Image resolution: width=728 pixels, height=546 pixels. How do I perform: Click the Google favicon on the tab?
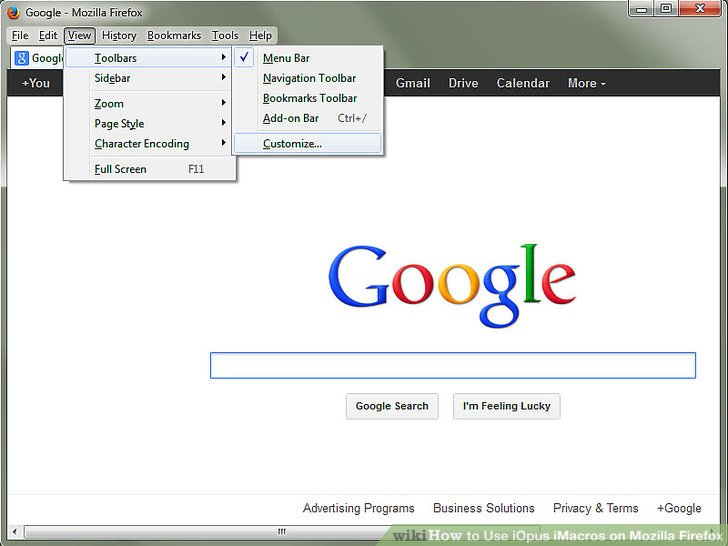coord(21,58)
